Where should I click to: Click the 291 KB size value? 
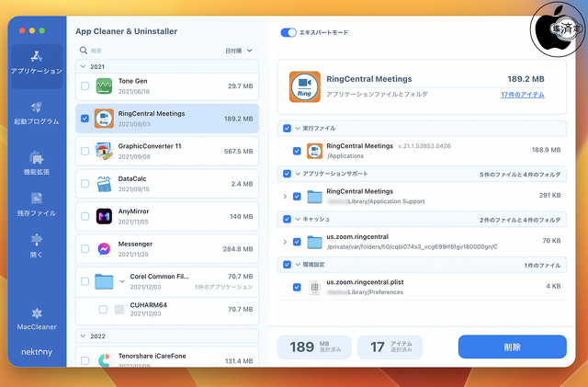[549, 195]
